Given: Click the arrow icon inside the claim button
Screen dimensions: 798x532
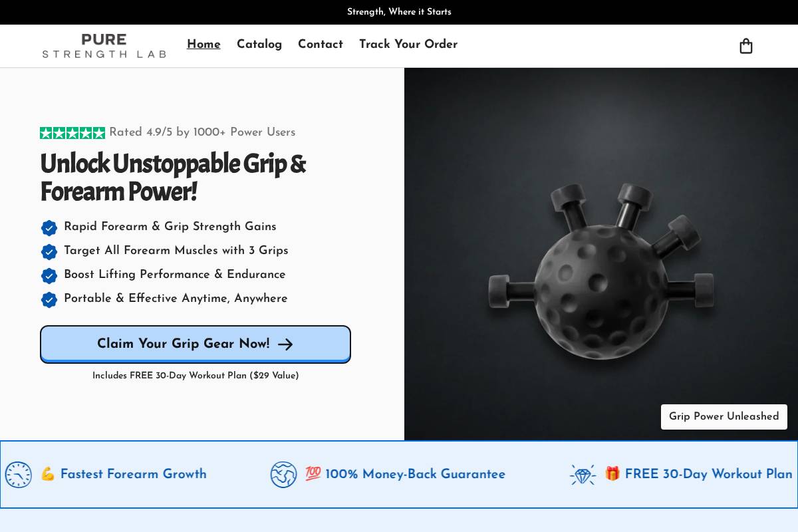Looking at the screenshot, I should pyautogui.click(x=285, y=344).
